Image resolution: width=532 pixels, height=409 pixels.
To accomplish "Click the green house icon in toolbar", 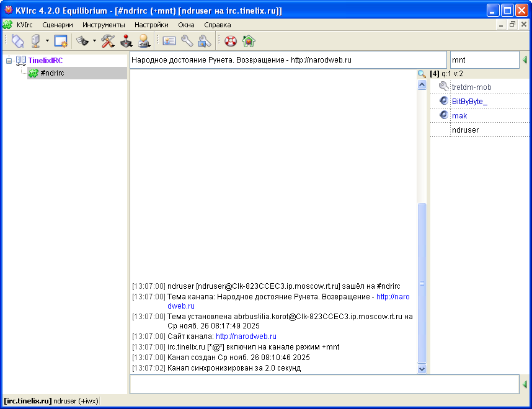I will click(x=249, y=42).
